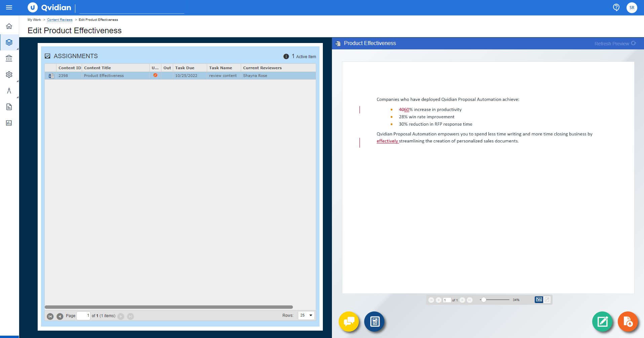
Task: Click the bar chart analytics sidebar icon
Action: pos(9,123)
